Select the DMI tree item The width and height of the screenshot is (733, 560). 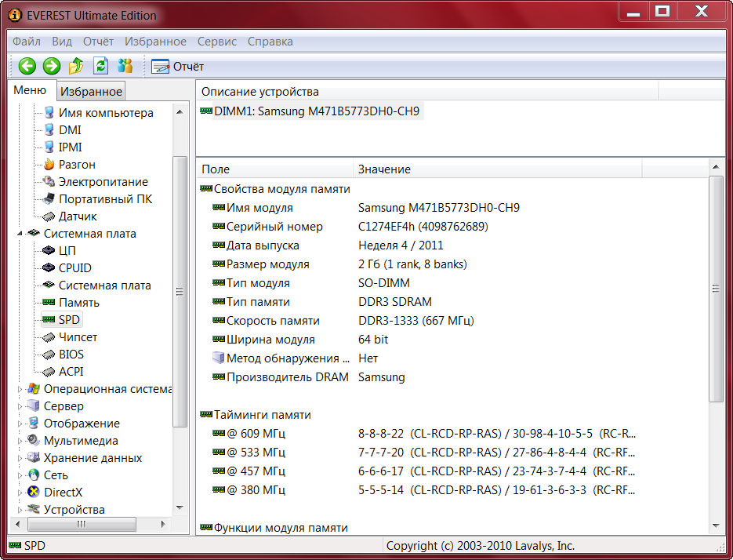point(70,130)
